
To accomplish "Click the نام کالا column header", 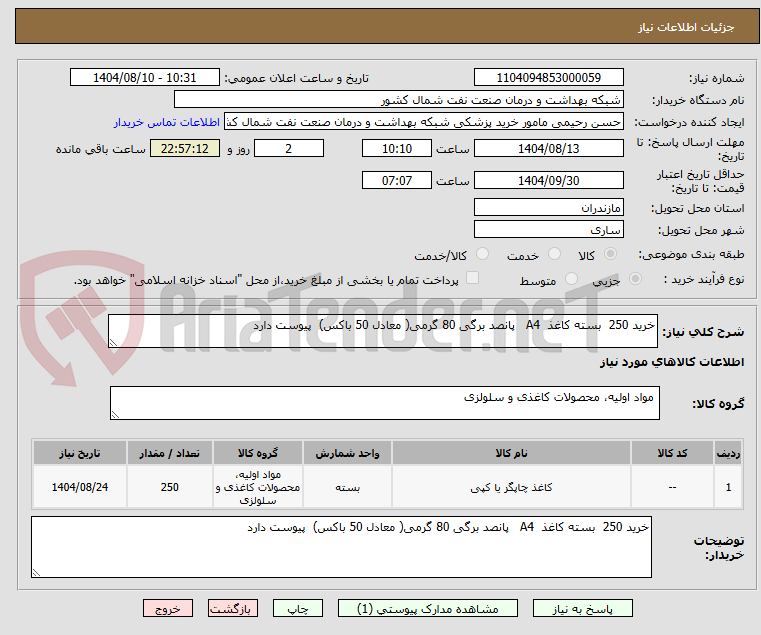I will tap(511, 453).
